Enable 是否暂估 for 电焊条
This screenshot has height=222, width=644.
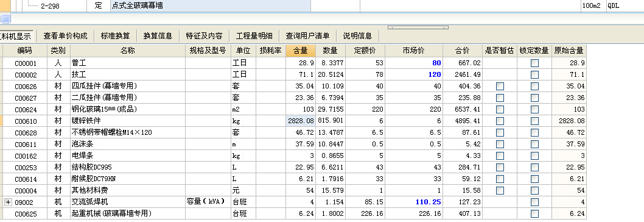pyautogui.click(x=500, y=156)
